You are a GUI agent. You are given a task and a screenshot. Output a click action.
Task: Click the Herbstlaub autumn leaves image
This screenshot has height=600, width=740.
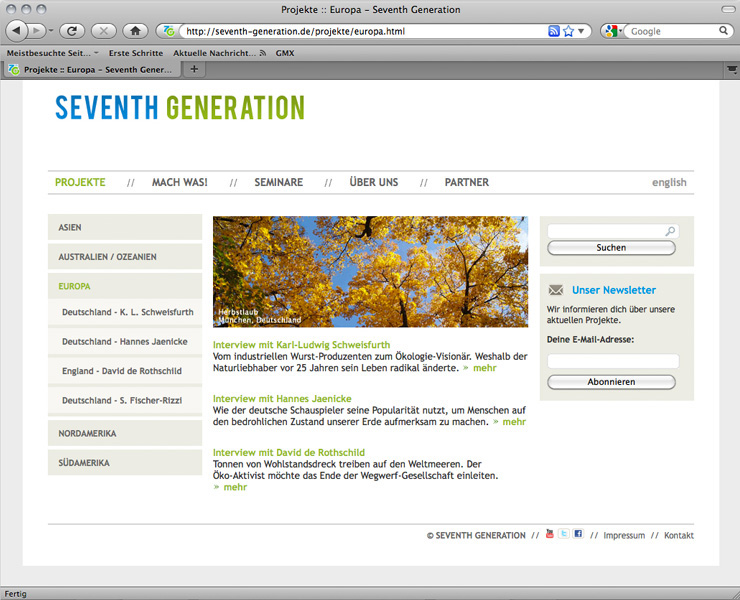click(370, 271)
